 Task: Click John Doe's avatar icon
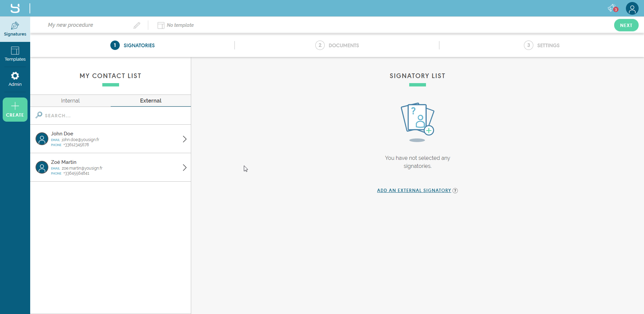(x=42, y=139)
